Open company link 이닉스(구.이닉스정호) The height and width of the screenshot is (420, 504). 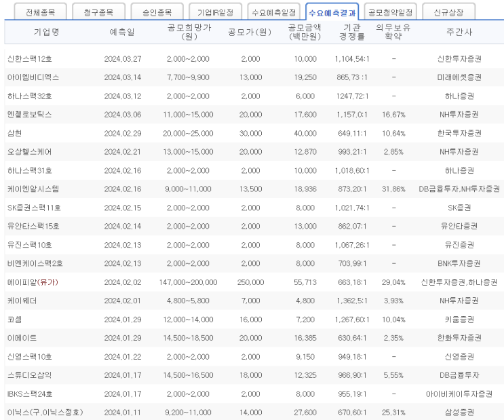point(45,412)
